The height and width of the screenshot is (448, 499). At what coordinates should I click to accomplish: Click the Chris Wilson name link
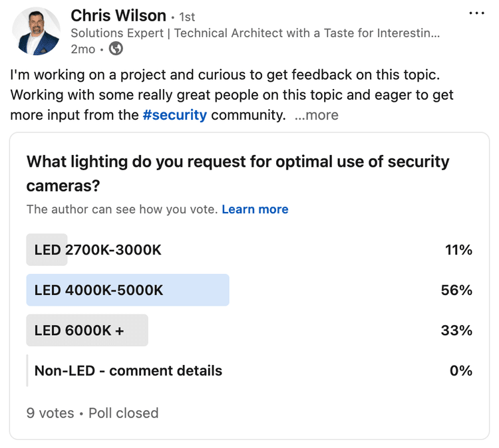tap(118, 15)
